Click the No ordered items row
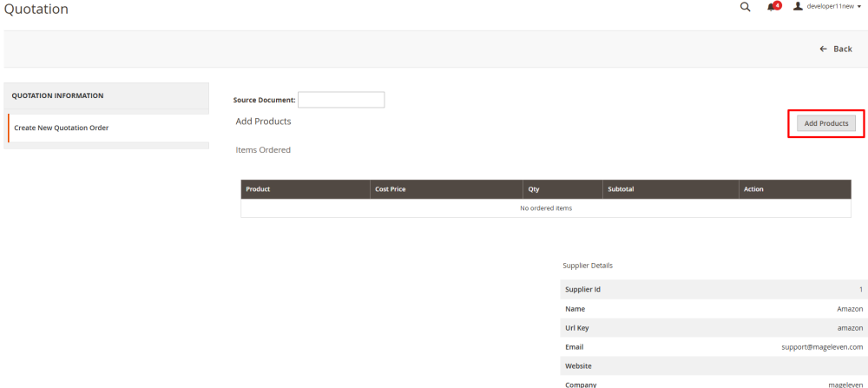Screen dimensions: 868x388 546,208
